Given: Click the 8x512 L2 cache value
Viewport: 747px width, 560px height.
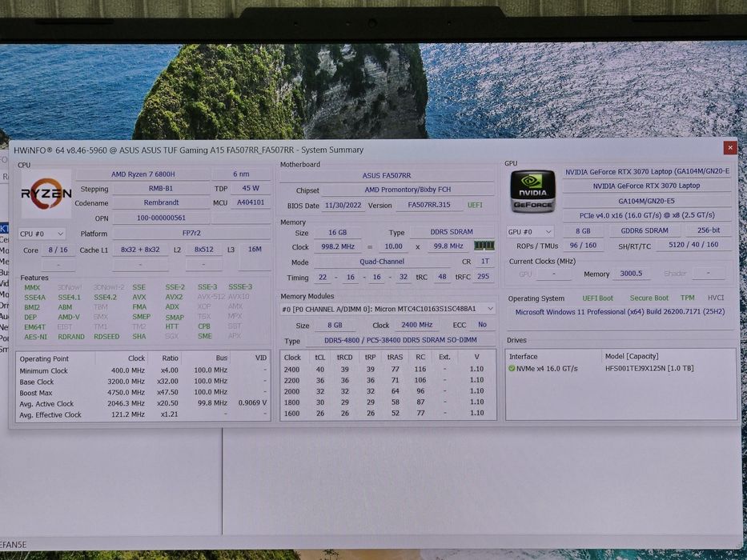Looking at the screenshot, I should tap(204, 250).
